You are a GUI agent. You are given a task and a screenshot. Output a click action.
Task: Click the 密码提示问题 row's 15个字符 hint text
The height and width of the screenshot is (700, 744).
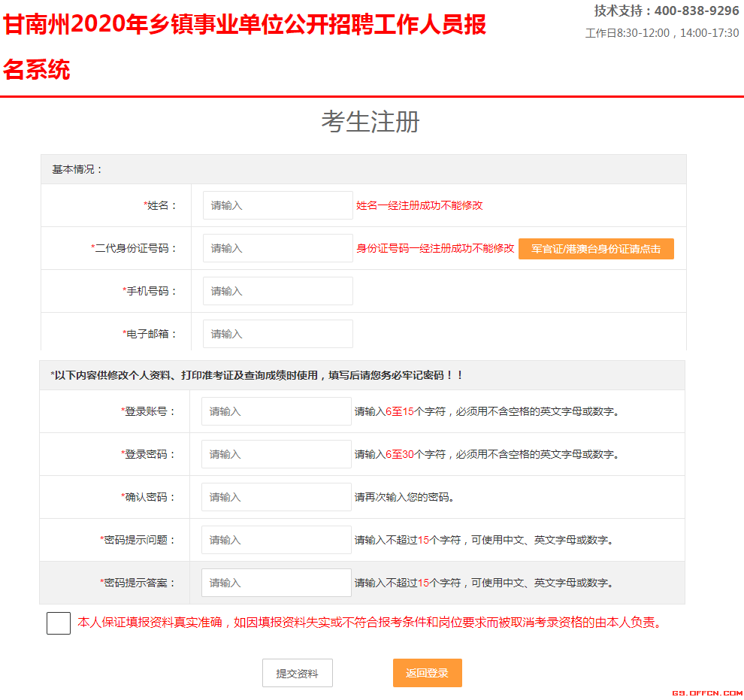[x=484, y=540]
